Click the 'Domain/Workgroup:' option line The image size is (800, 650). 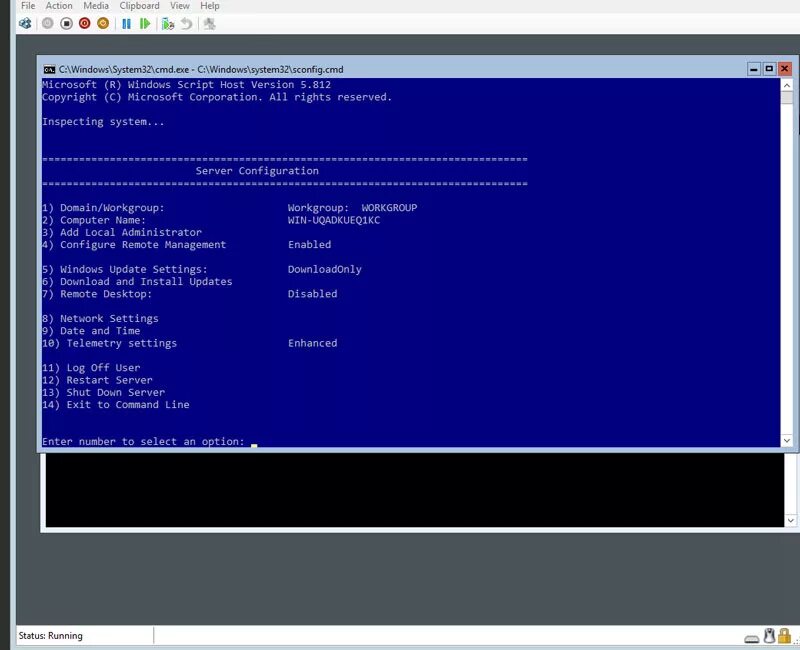click(x=103, y=208)
